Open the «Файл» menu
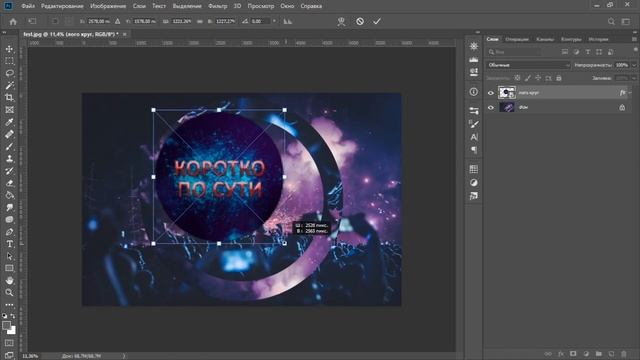This screenshot has height=360, width=640. (x=28, y=6)
